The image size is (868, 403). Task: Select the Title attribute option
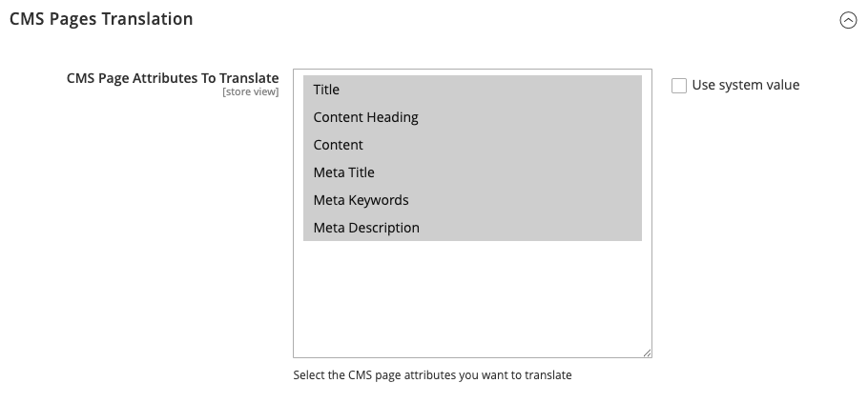point(326,90)
